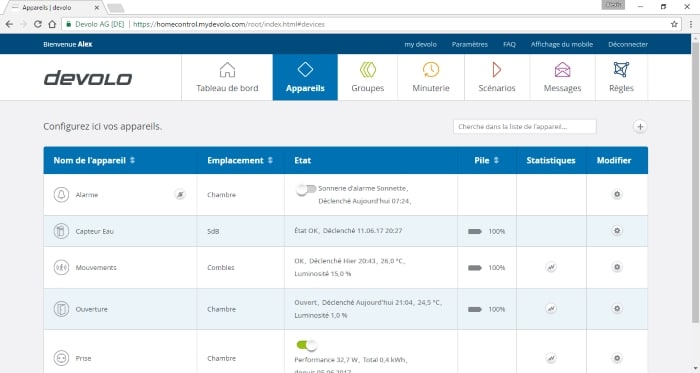Open statistics for Mouvements
This screenshot has height=373, width=700.
tap(551, 267)
